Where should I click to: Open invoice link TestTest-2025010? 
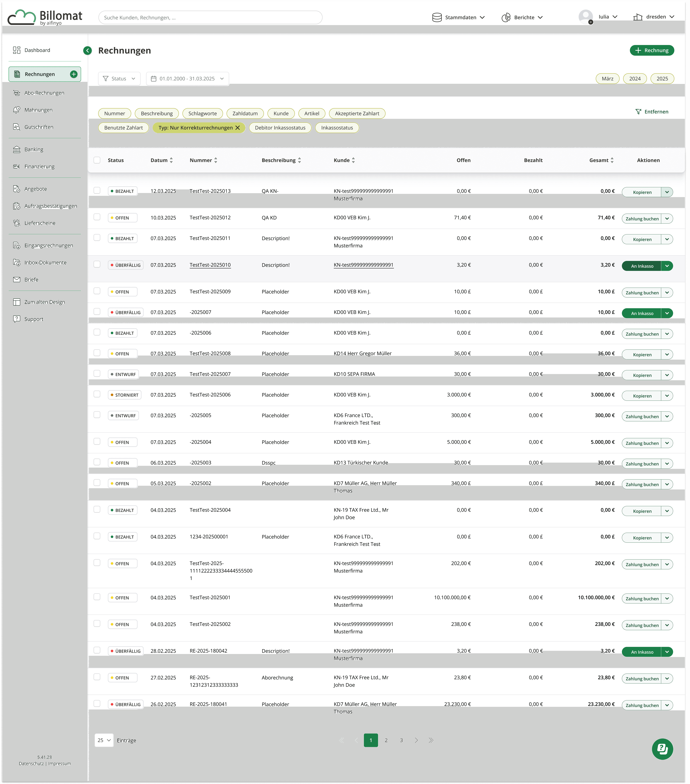(210, 265)
